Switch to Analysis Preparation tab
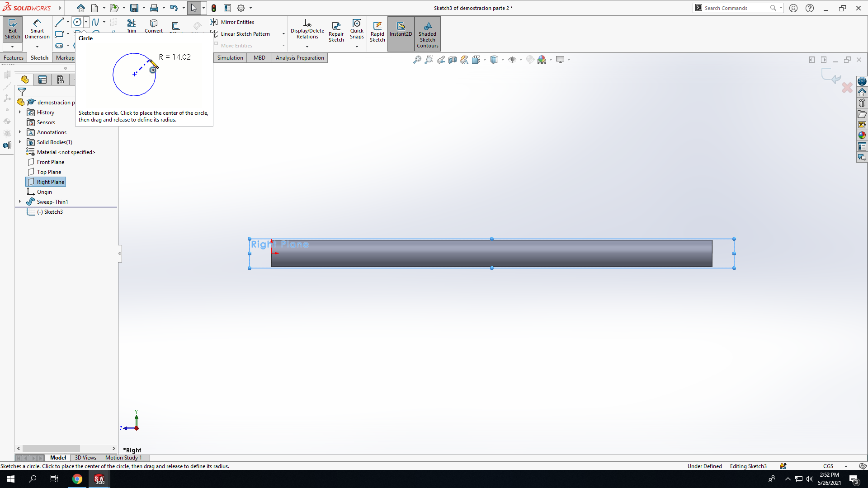The width and height of the screenshot is (868, 488). pyautogui.click(x=300, y=58)
